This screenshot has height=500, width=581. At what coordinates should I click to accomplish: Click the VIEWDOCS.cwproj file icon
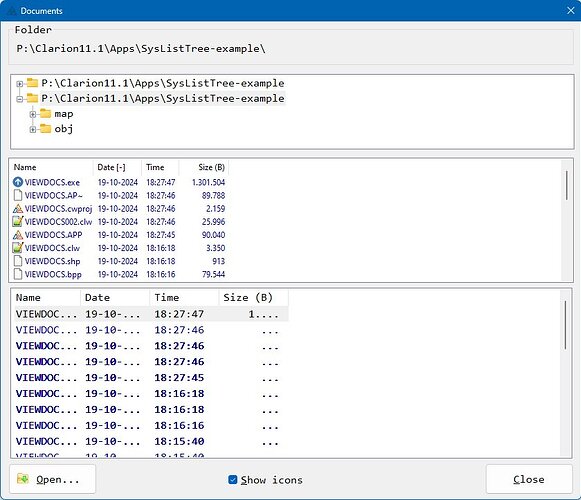(x=18, y=208)
